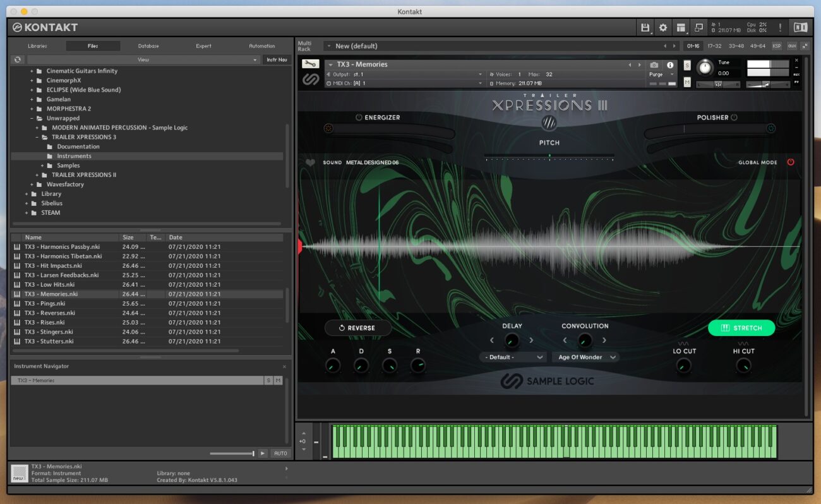Click the wrench edit instrument icon

point(310,64)
